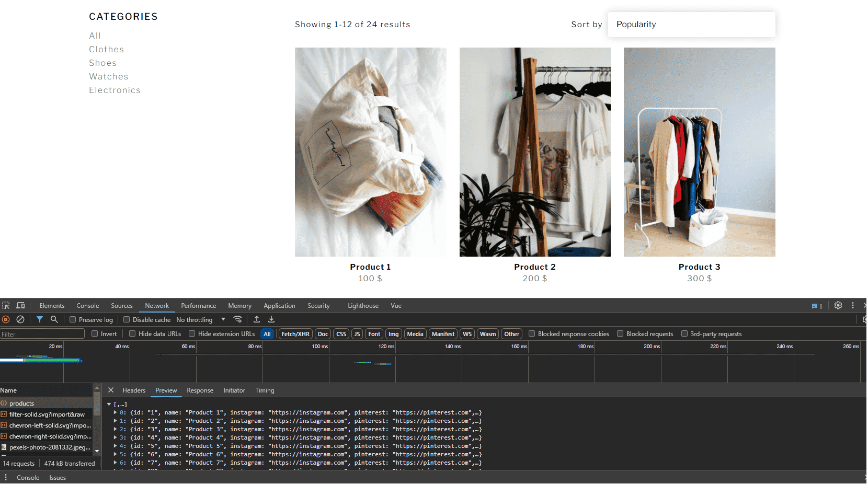868x484 pixels.
Task: Check Hide extension URLs
Action: click(192, 333)
